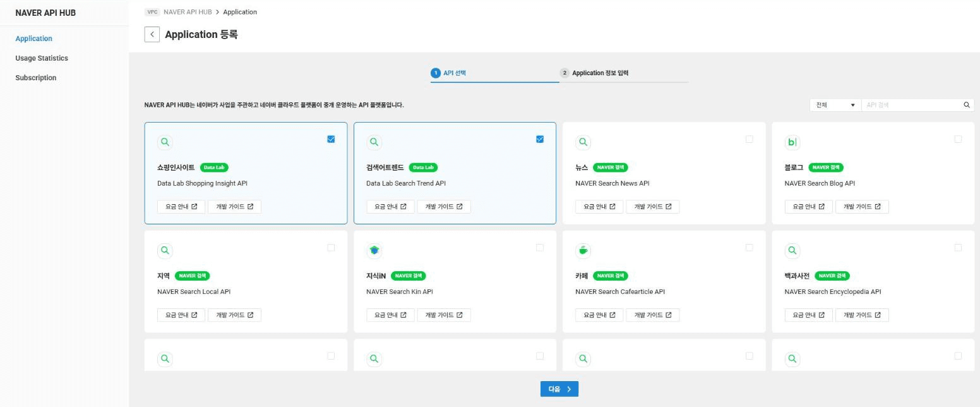Check the 지식iN API checkbox
This screenshot has width=980, height=407.
(540, 248)
